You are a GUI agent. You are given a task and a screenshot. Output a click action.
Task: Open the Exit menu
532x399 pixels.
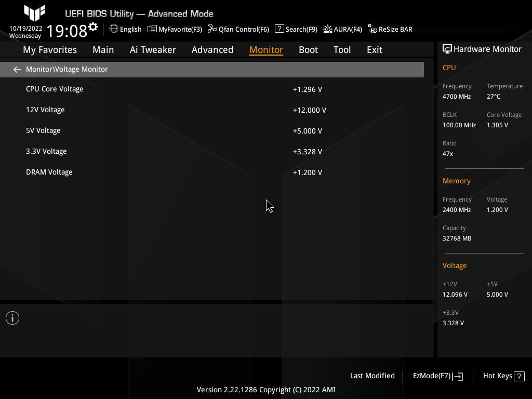[x=374, y=49]
